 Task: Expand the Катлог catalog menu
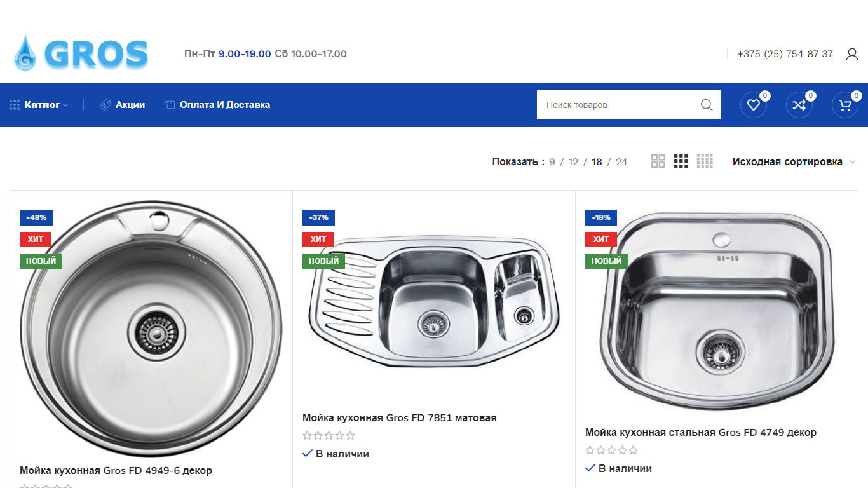pyautogui.click(x=39, y=105)
